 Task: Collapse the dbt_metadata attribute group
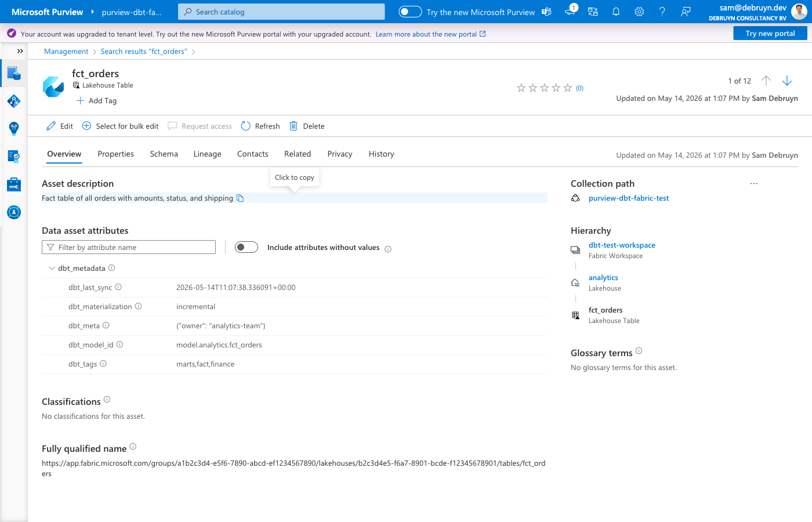tap(52, 269)
